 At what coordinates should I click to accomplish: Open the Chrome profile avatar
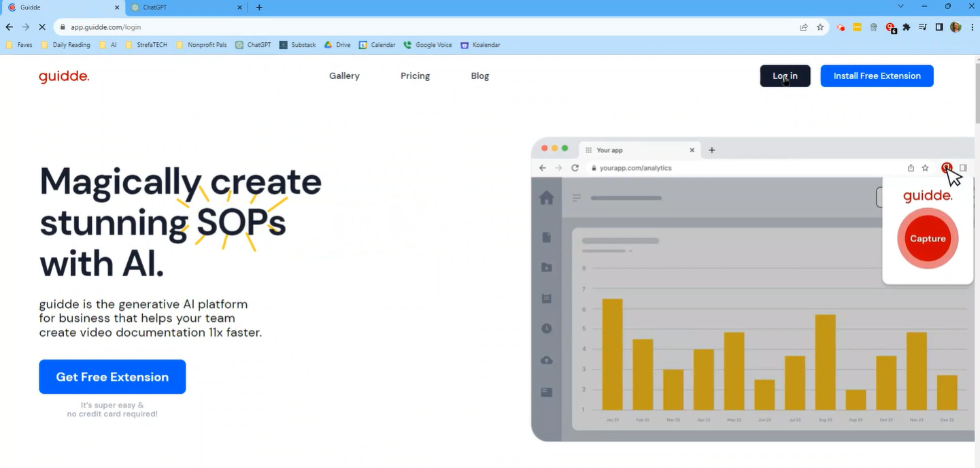click(956, 27)
